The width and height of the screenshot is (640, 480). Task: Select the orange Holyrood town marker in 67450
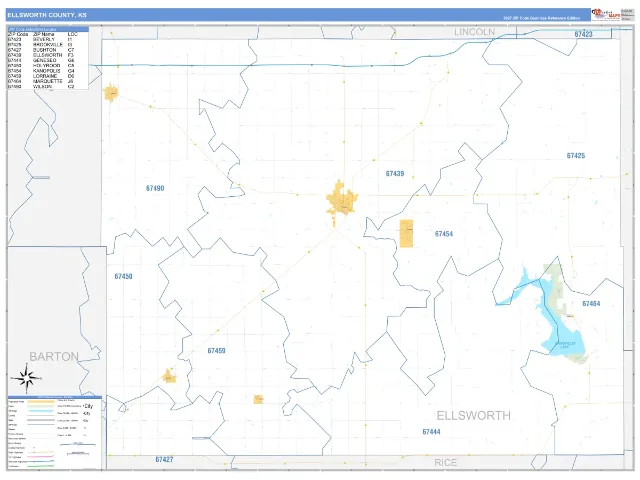[x=169, y=376]
